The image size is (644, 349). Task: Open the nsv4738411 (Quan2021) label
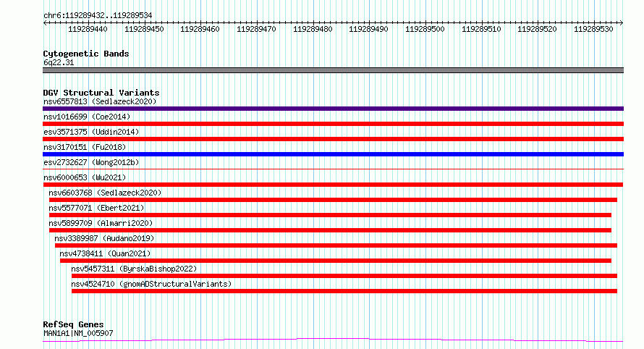pyautogui.click(x=105, y=253)
